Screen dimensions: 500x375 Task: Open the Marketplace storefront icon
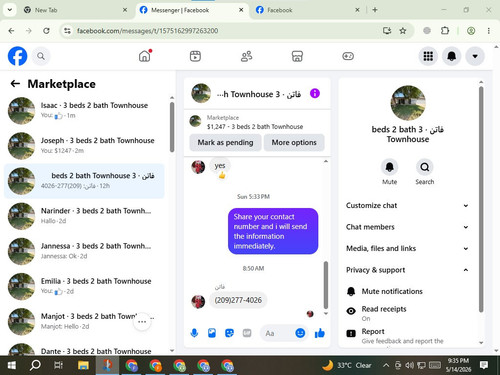click(x=297, y=56)
